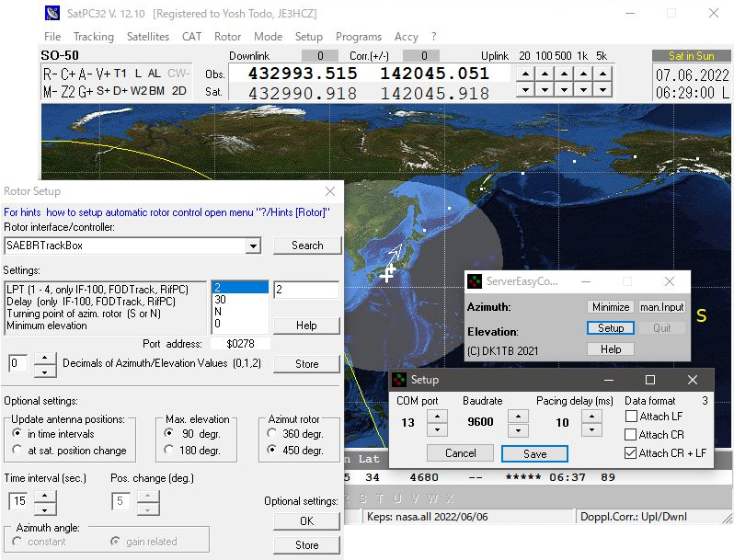Select 90 degr. max elevation
The height and width of the screenshot is (560, 734).
tap(169, 433)
